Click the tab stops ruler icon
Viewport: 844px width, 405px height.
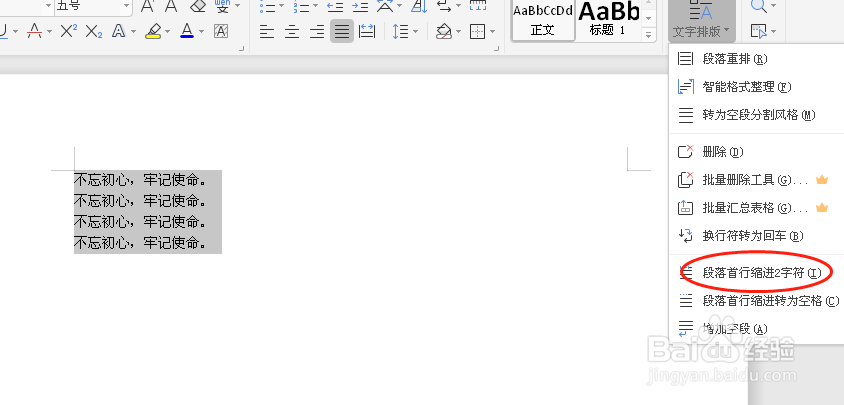(x=477, y=6)
